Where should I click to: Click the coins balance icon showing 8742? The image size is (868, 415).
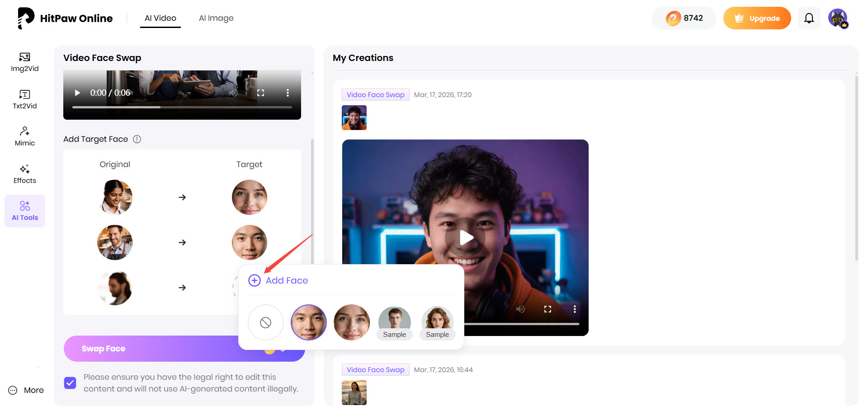(673, 18)
